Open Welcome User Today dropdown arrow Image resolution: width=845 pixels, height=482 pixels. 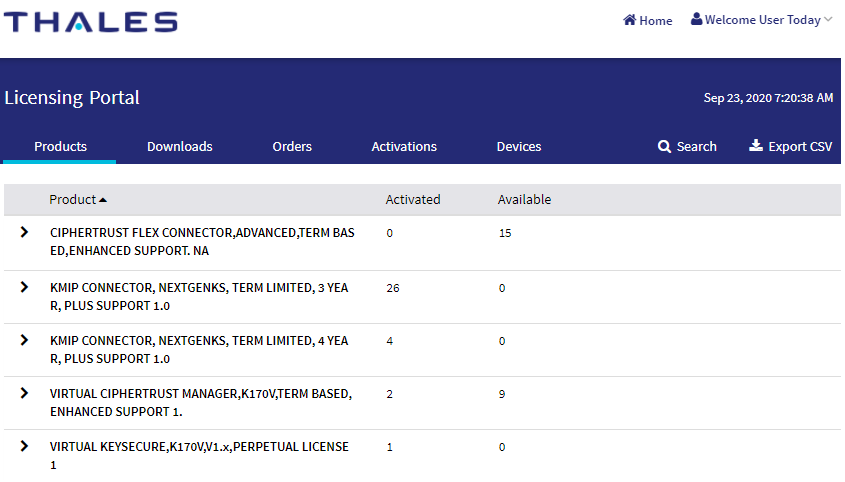[828, 19]
